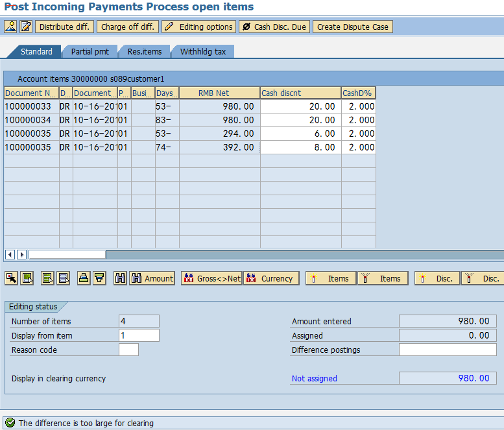Open Editing options

pyautogui.click(x=199, y=27)
